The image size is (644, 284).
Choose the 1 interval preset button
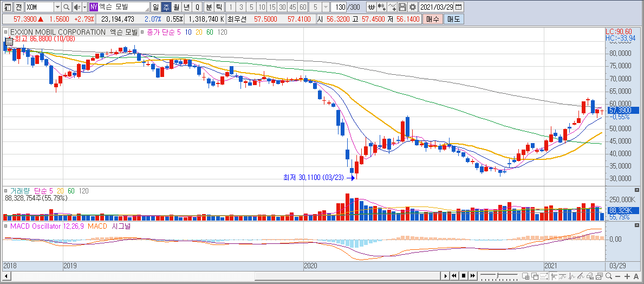pyautogui.click(x=231, y=7)
